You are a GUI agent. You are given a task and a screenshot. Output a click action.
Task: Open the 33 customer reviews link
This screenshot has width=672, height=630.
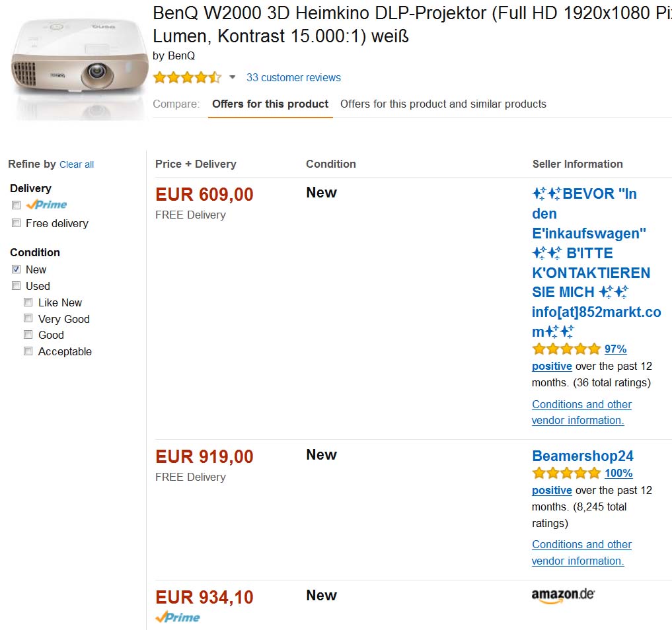293,78
